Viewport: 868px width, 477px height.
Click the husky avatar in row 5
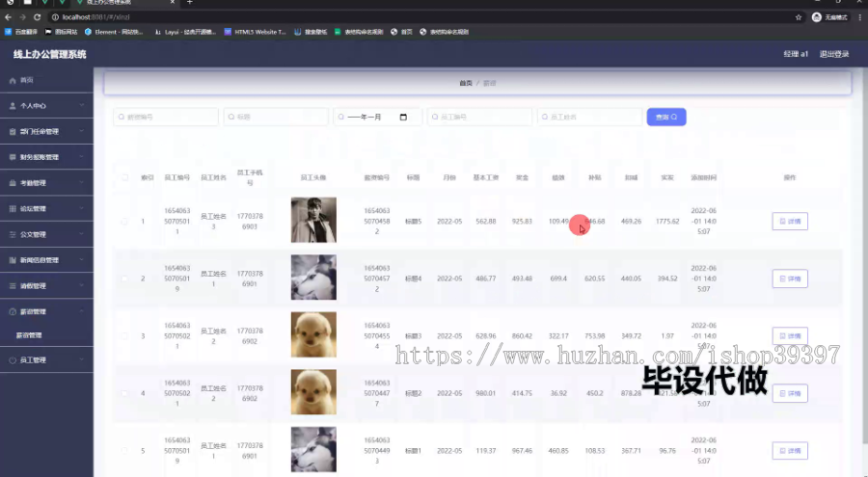click(x=313, y=449)
